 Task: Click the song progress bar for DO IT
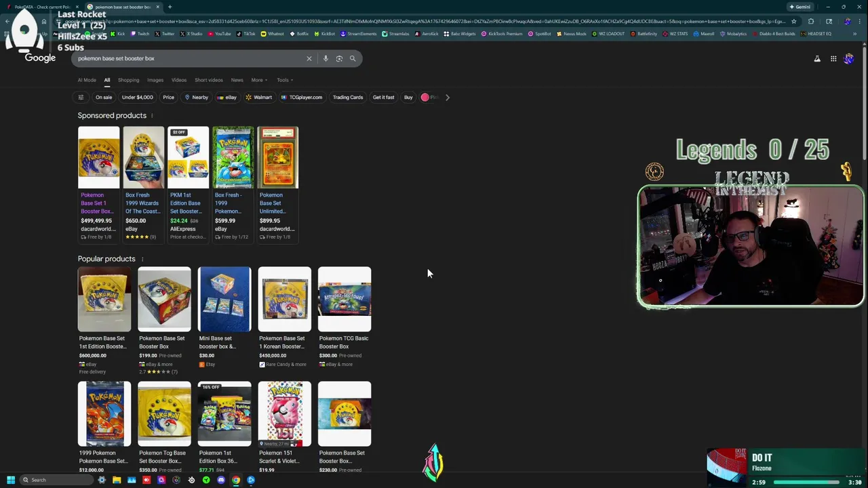[x=807, y=483]
